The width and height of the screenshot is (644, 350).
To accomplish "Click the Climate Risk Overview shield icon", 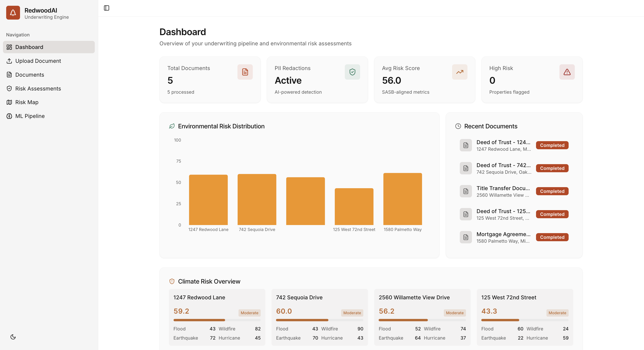I will pos(172,281).
